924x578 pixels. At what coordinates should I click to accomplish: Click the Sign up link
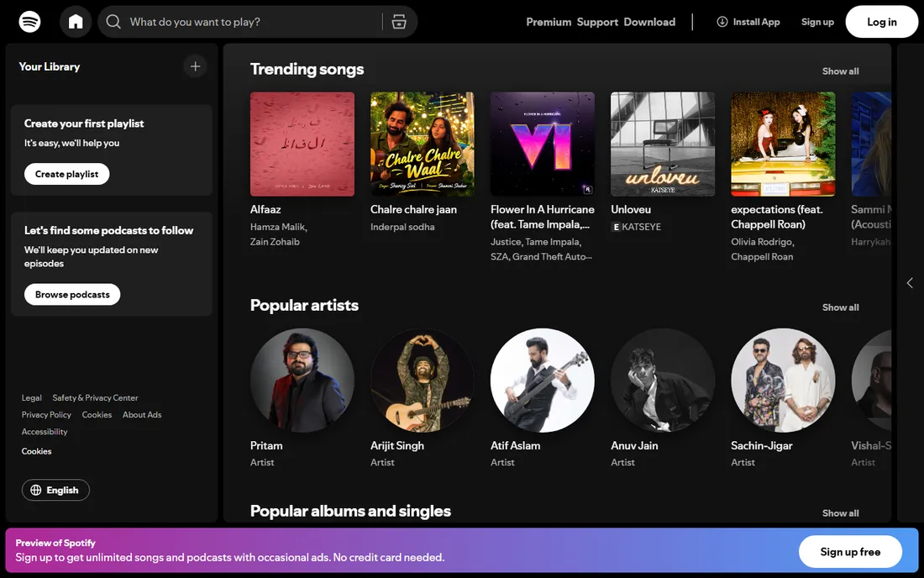[x=817, y=22]
